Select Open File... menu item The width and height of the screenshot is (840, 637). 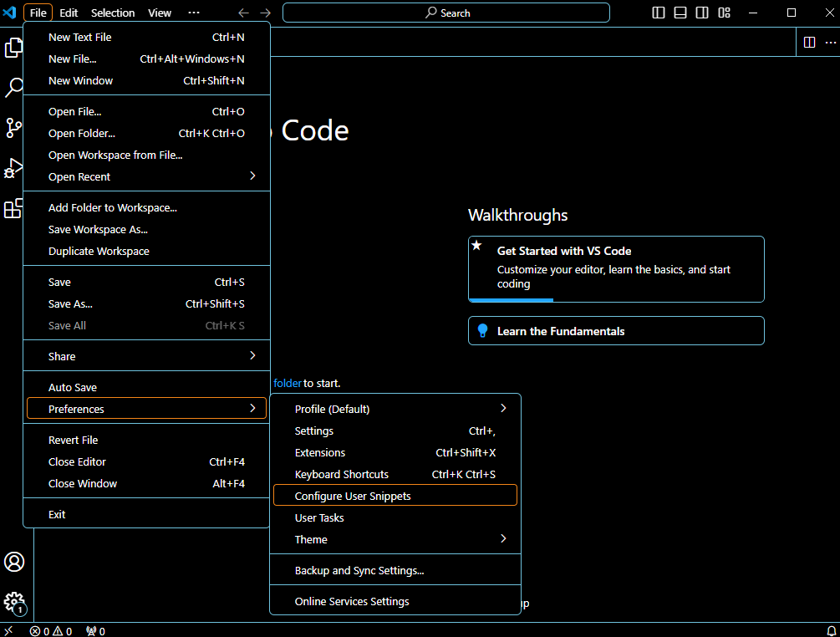coord(146,111)
